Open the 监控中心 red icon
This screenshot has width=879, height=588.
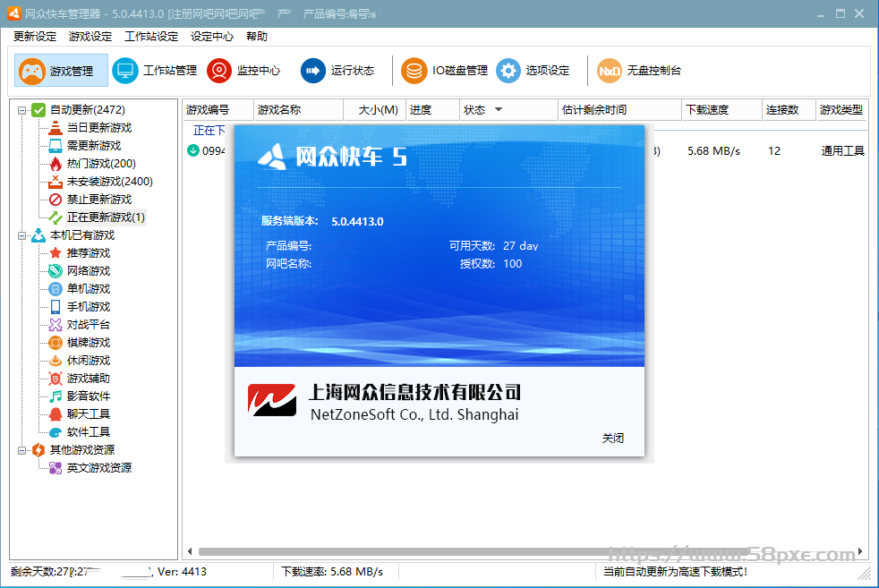click(219, 71)
